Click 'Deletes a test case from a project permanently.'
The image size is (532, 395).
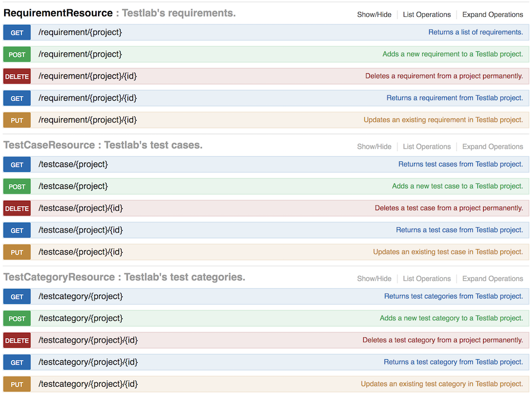point(448,208)
